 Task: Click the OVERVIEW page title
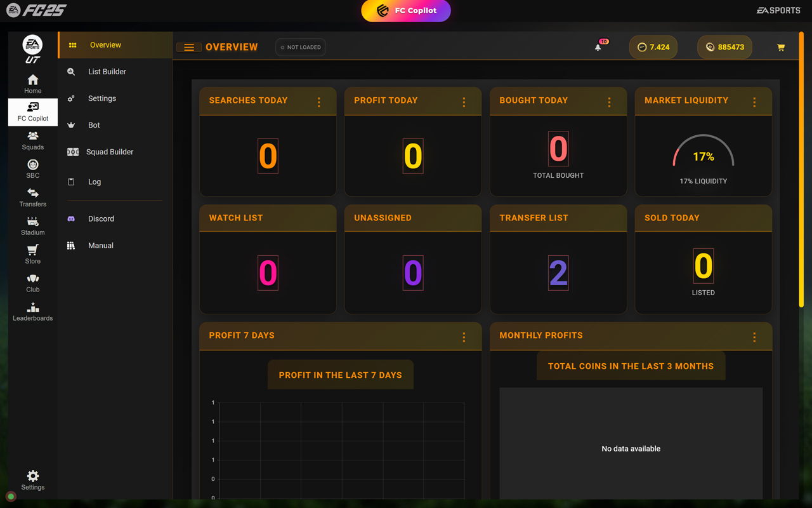(232, 47)
